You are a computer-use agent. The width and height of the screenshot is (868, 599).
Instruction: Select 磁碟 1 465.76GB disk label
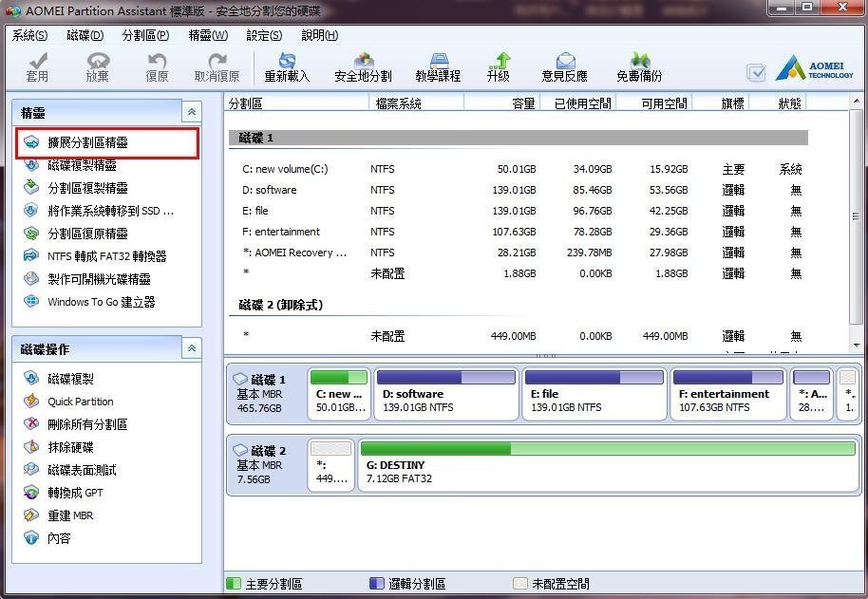click(266, 394)
